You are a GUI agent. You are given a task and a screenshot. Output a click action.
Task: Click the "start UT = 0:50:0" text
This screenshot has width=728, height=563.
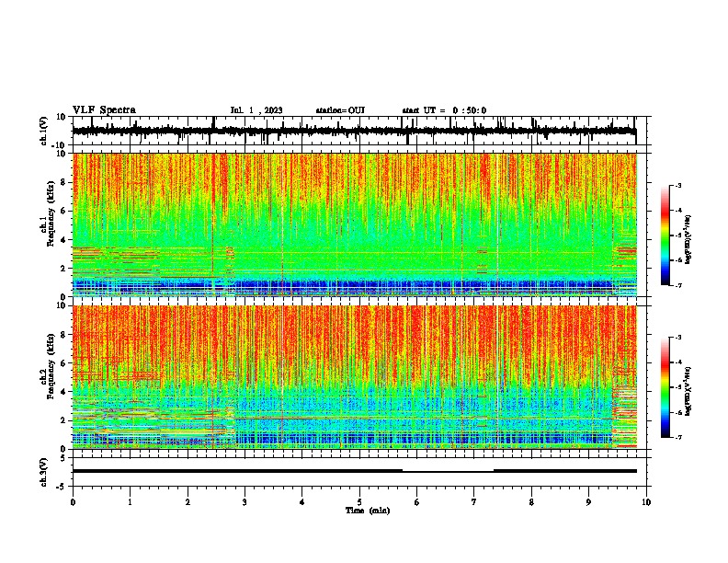click(444, 110)
